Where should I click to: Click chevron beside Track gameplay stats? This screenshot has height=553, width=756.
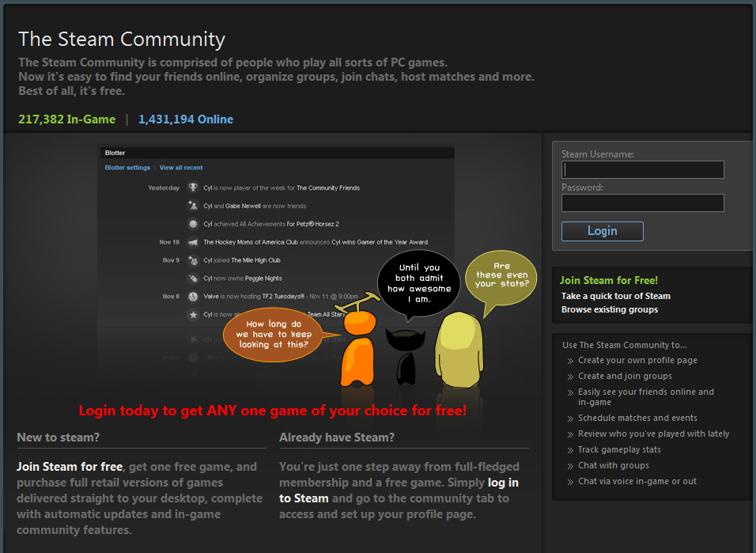pyautogui.click(x=570, y=450)
